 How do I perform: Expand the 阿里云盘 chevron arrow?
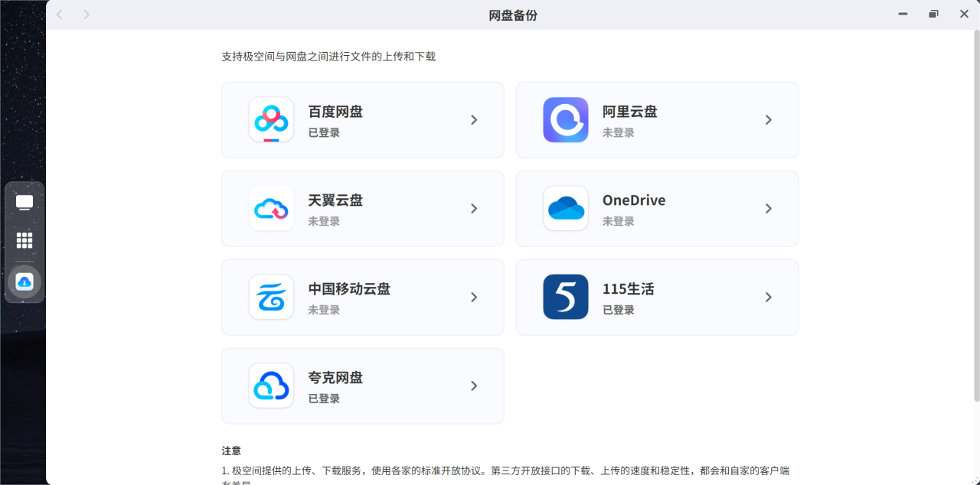tap(769, 120)
